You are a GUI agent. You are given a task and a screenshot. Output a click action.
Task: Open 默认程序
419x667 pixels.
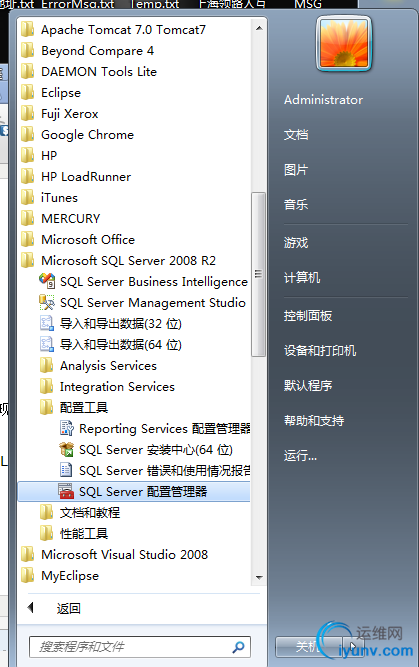point(308,386)
